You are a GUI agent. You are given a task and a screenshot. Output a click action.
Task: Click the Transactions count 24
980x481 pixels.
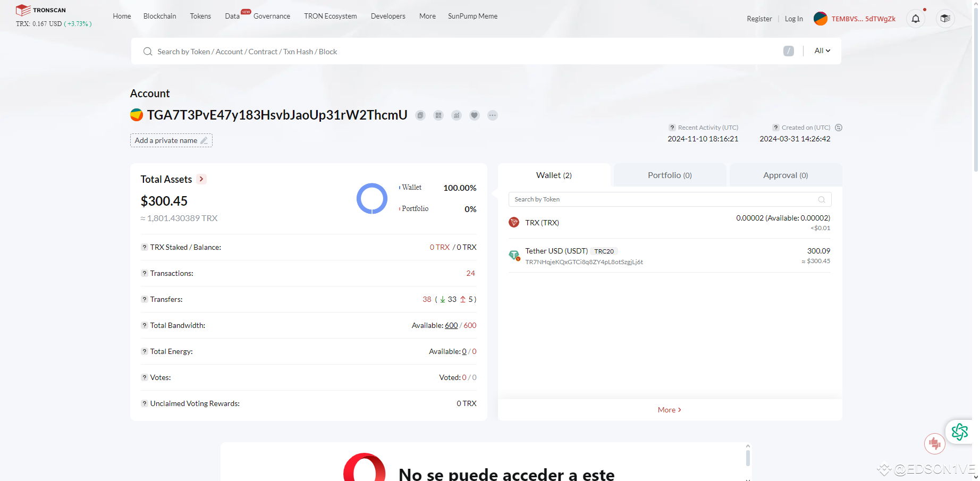(x=471, y=273)
